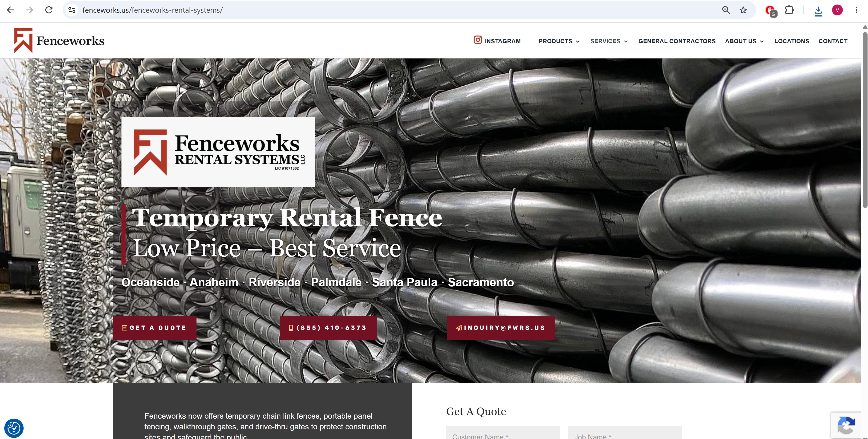This screenshot has width=868, height=439.
Task: Click the Job Name input field
Action: [625, 433]
